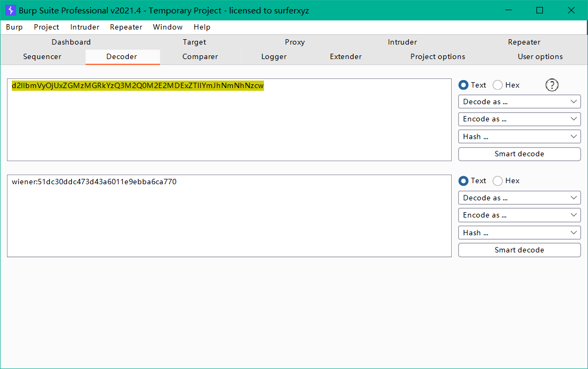Select Hex radio in upper decoder panel
Image resolution: width=588 pixels, height=369 pixels.
(x=506, y=85)
